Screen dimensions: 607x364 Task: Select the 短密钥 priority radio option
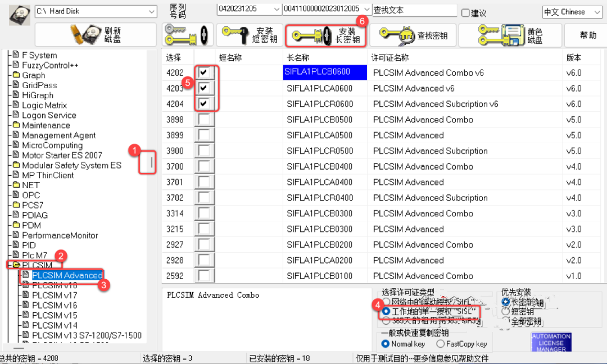click(x=505, y=311)
